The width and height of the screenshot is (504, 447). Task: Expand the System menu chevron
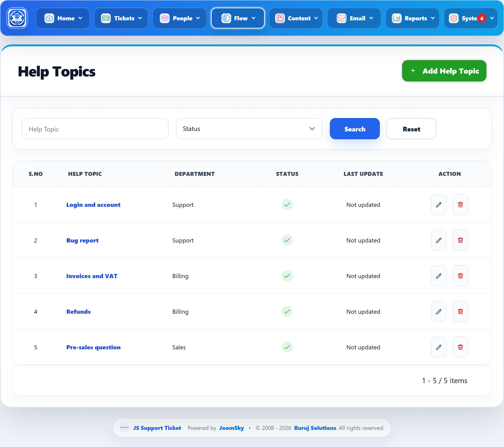tap(492, 18)
